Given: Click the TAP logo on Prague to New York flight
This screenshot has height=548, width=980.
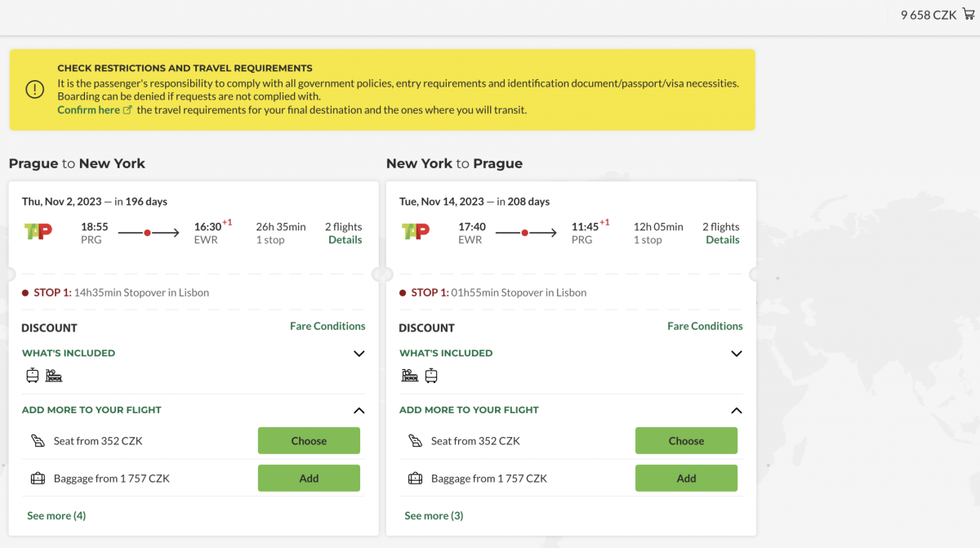Looking at the screenshot, I should point(38,232).
